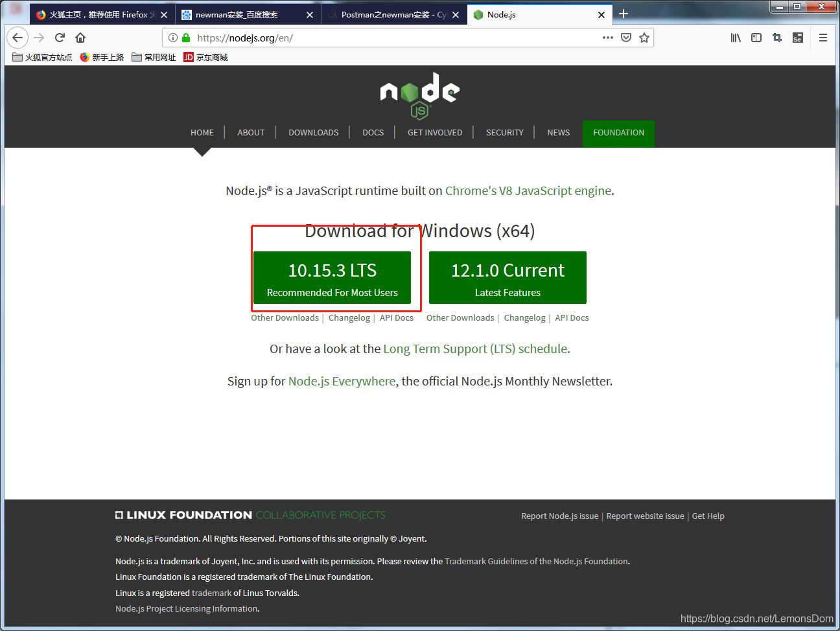Click Report website issue in footer
The height and width of the screenshot is (631, 840).
[646, 516]
